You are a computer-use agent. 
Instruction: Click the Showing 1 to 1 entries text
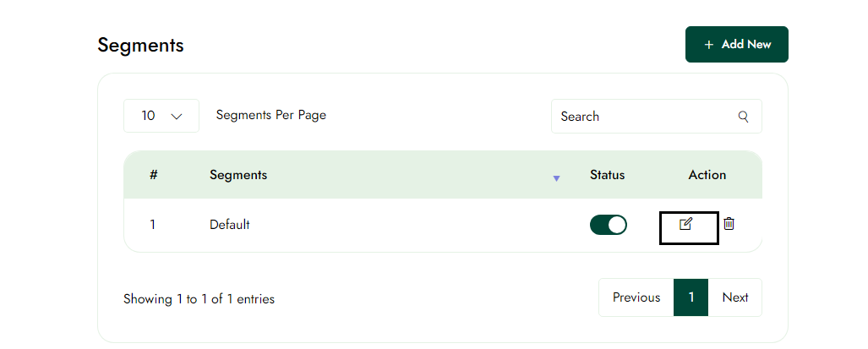[x=199, y=299]
